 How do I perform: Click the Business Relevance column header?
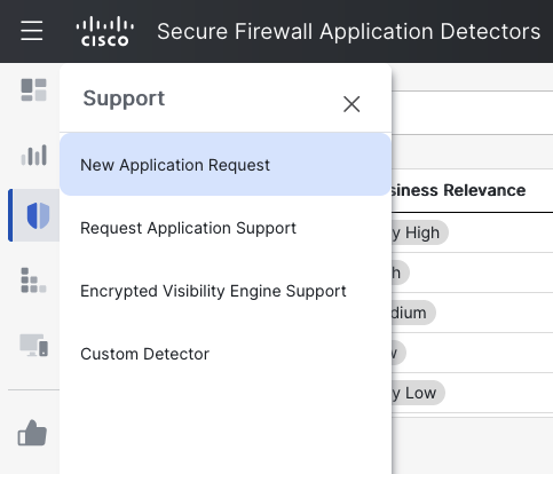(x=459, y=190)
